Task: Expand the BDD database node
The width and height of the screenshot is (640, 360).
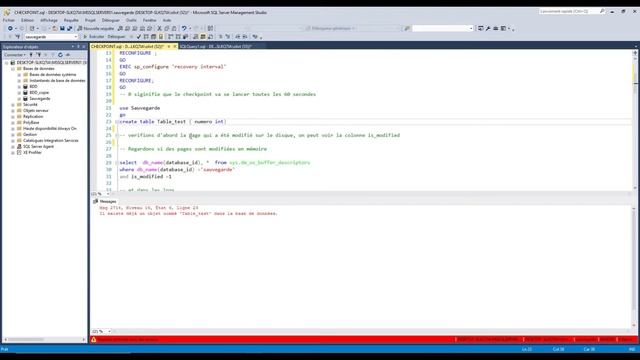Action: click(x=19, y=87)
